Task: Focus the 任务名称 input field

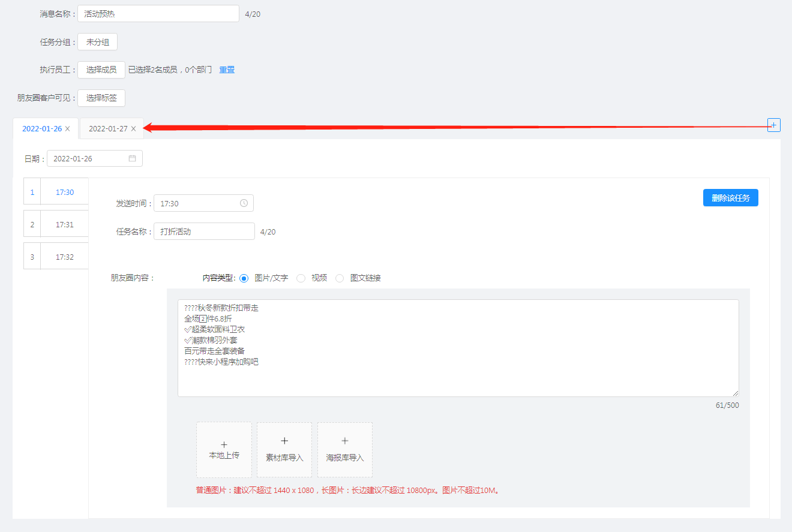Action: coord(204,232)
